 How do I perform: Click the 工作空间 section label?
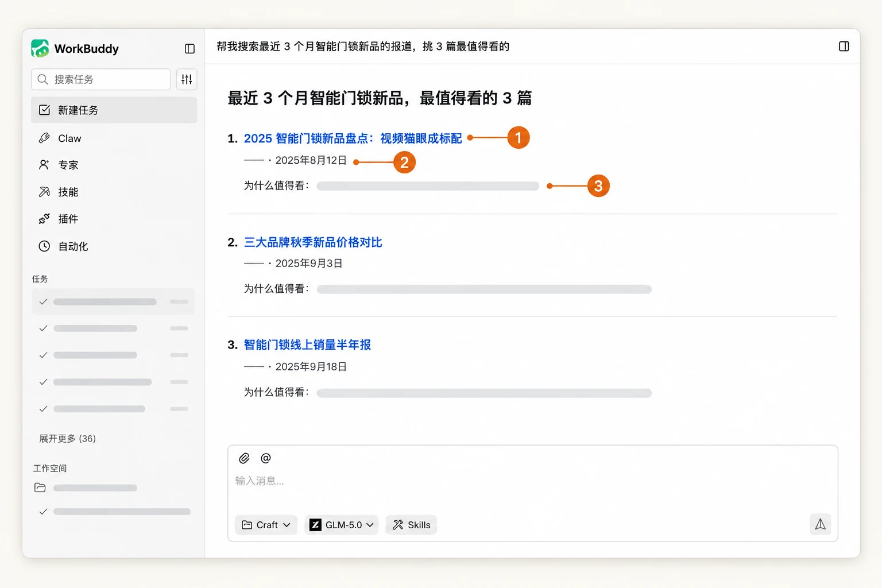(50, 468)
